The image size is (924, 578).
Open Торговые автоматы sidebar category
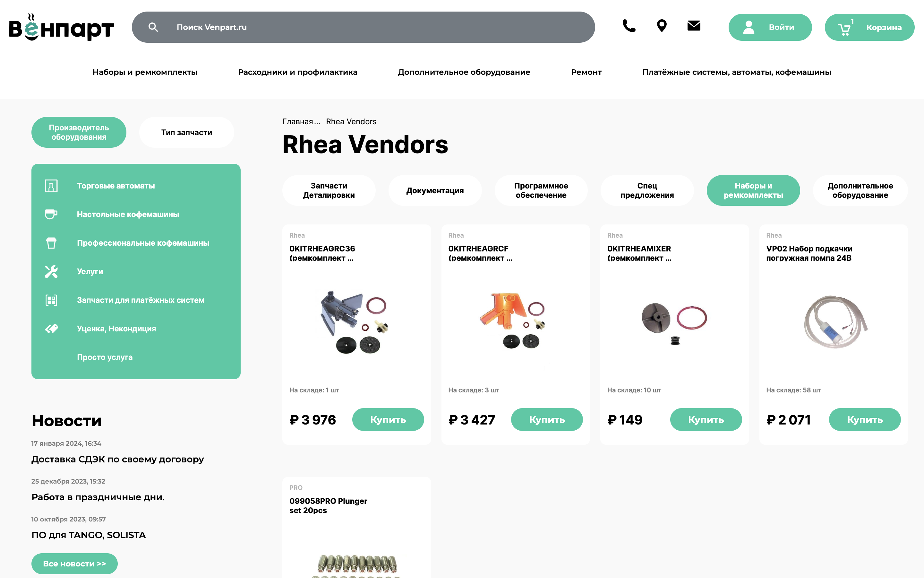[x=116, y=186]
